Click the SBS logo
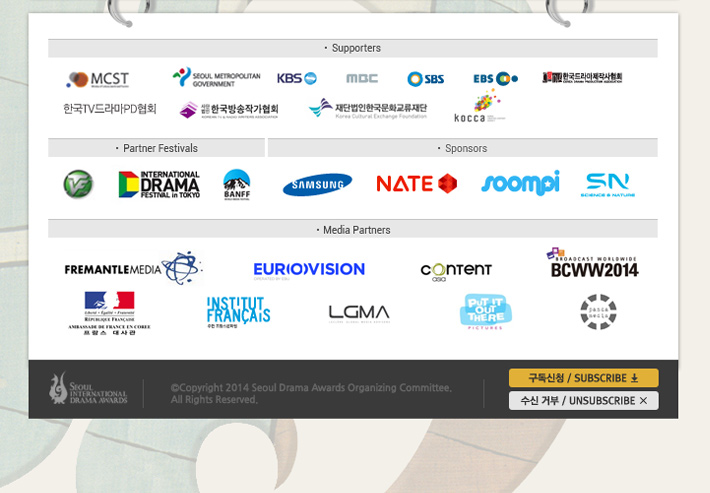Viewport: 710px width, 493px height. point(425,79)
